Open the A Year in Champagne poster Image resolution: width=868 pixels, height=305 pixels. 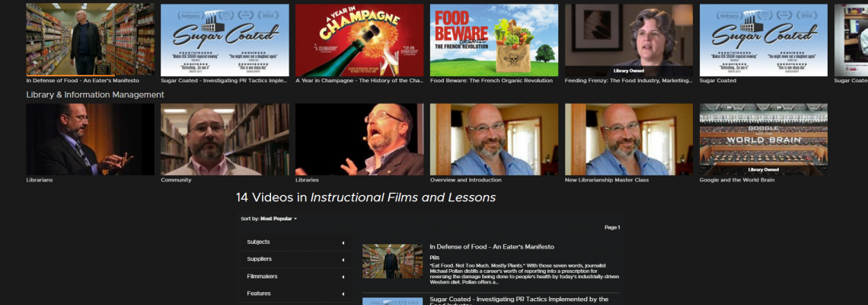(x=359, y=40)
